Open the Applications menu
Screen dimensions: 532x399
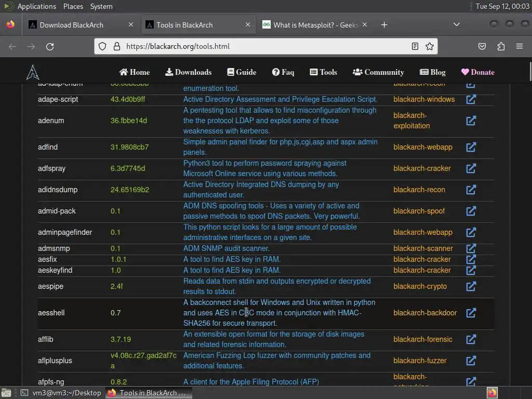tap(37, 6)
